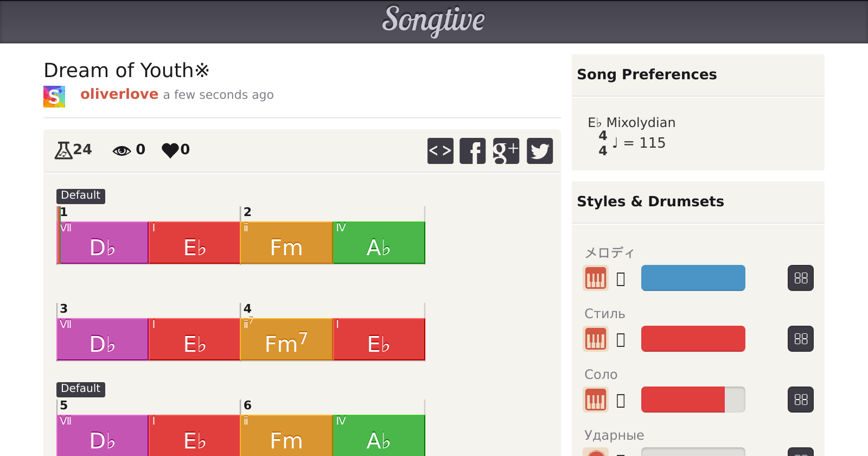Toggle the small box beside Стиль piano icon
Viewport: 868px width, 456px height.
621,340
